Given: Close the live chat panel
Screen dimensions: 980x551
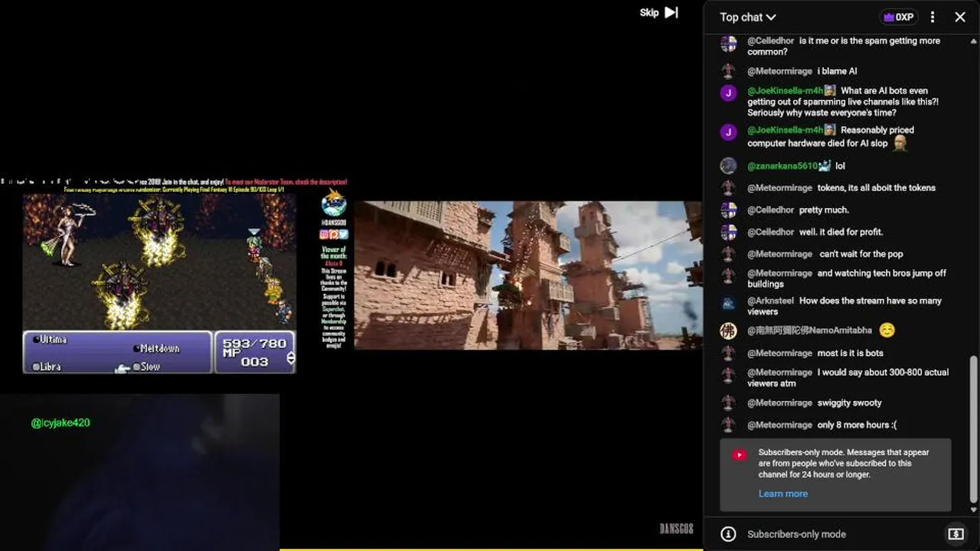Looking at the screenshot, I should pyautogui.click(x=960, y=17).
